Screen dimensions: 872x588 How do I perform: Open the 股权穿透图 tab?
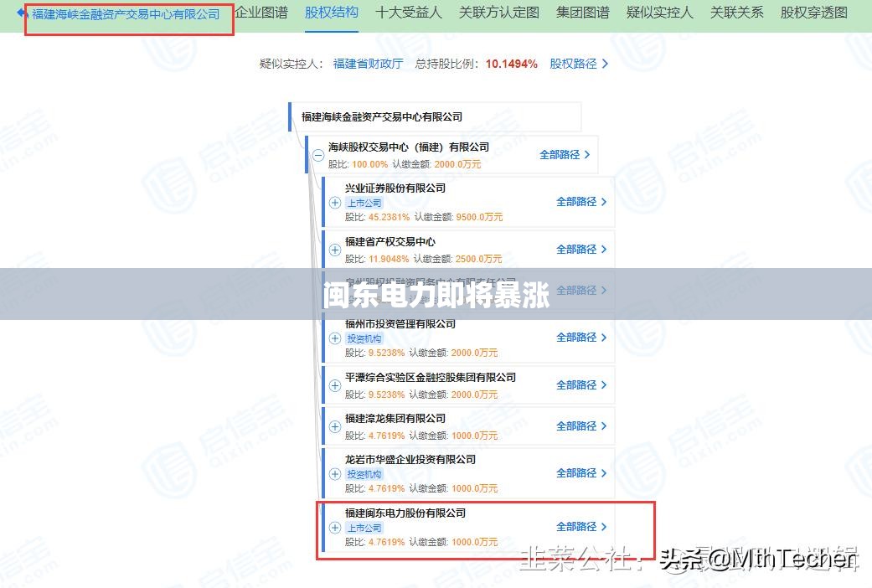tap(814, 13)
